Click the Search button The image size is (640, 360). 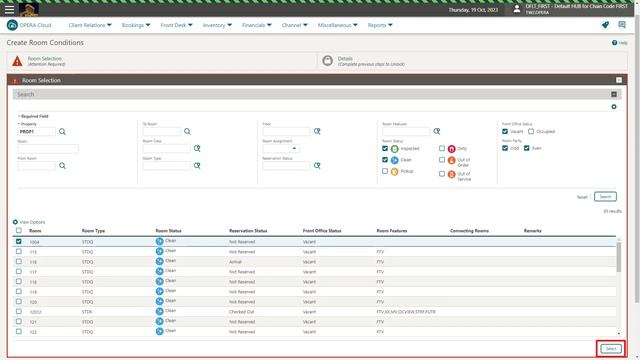tap(605, 197)
